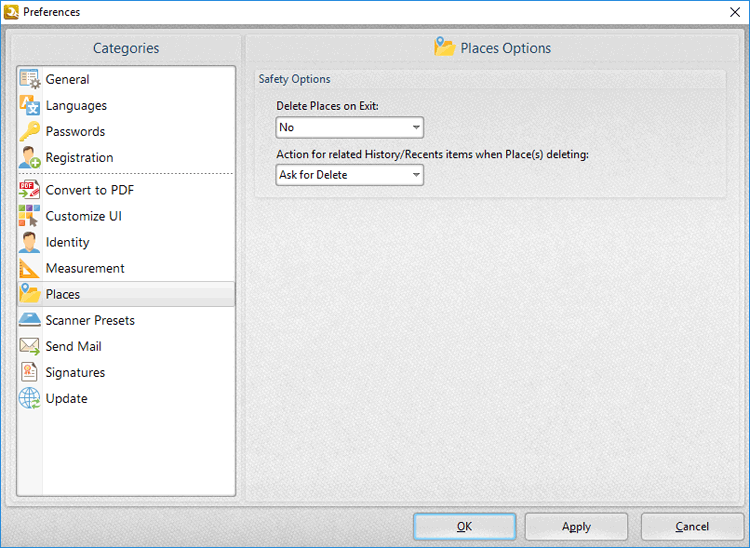Click the 'Delete Places on Exit:' label

(x=328, y=106)
